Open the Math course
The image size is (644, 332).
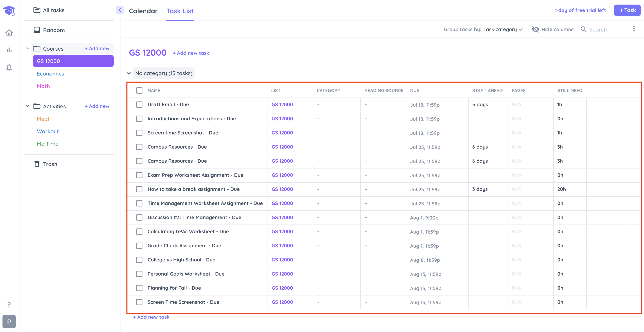(x=43, y=86)
